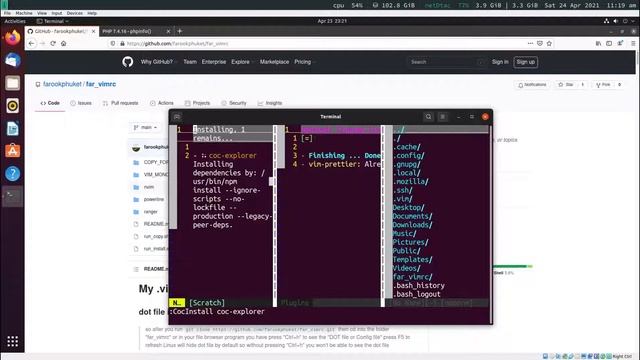640x360 pixels.
Task: Click new tab icon in Terminal title bar
Action: 177,117
